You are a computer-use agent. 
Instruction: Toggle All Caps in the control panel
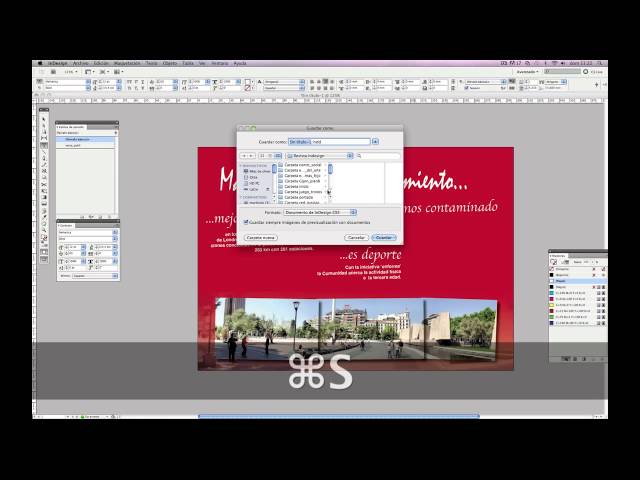point(130,82)
